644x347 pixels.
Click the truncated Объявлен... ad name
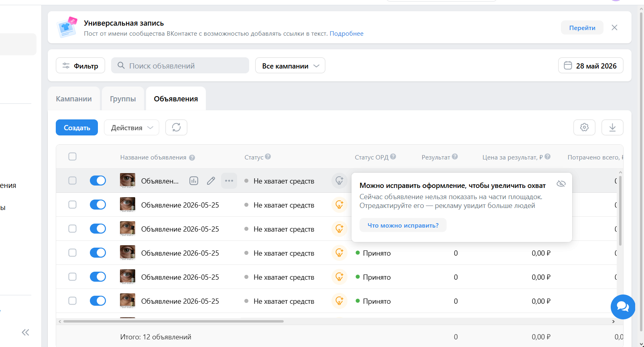[160, 181]
